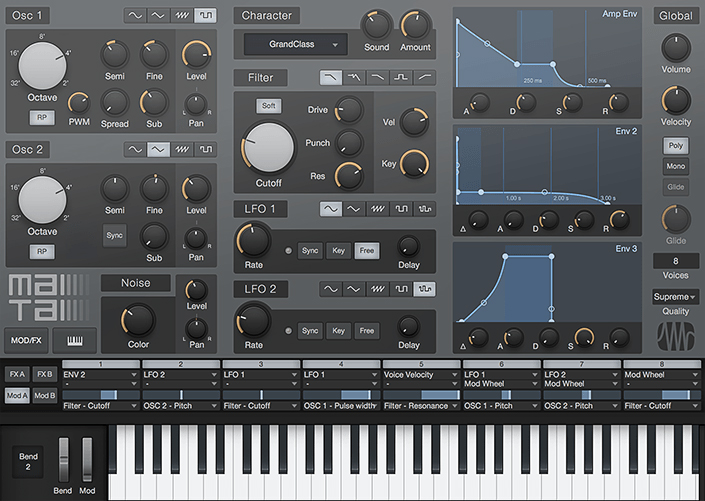
Task: Open GrandClass character dropdown
Action: pos(296,44)
